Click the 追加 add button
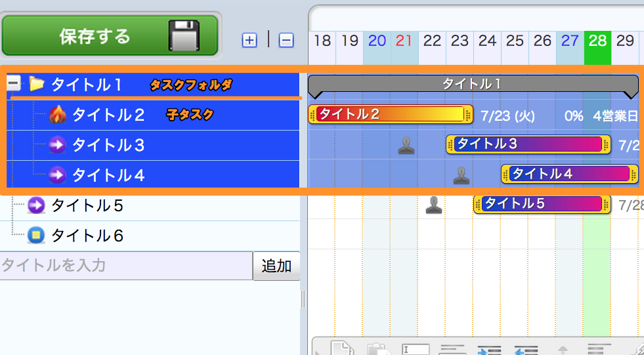This screenshot has width=644, height=355. tap(276, 266)
